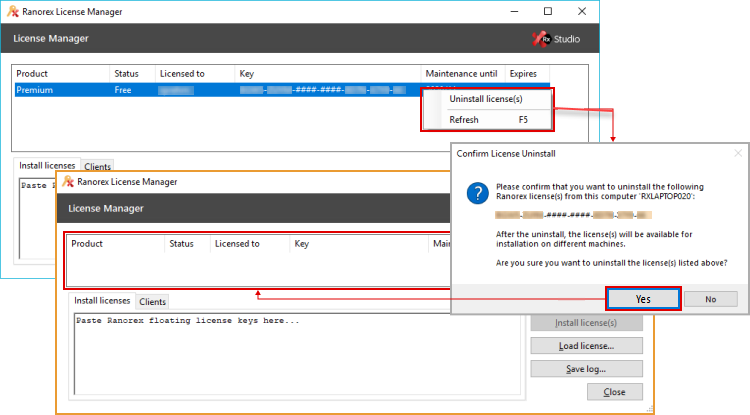Confirm uninstall by clicking Yes

coord(643,299)
